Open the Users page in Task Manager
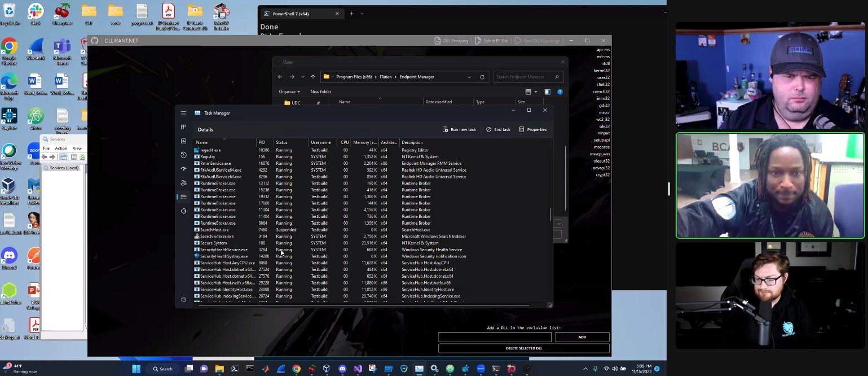The image size is (868, 376). coord(183,183)
